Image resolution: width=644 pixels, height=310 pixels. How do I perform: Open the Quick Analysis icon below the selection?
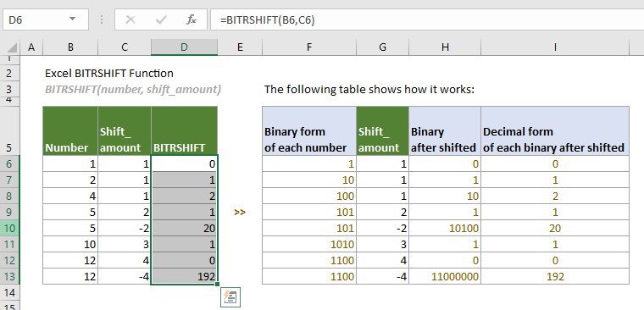(230, 297)
